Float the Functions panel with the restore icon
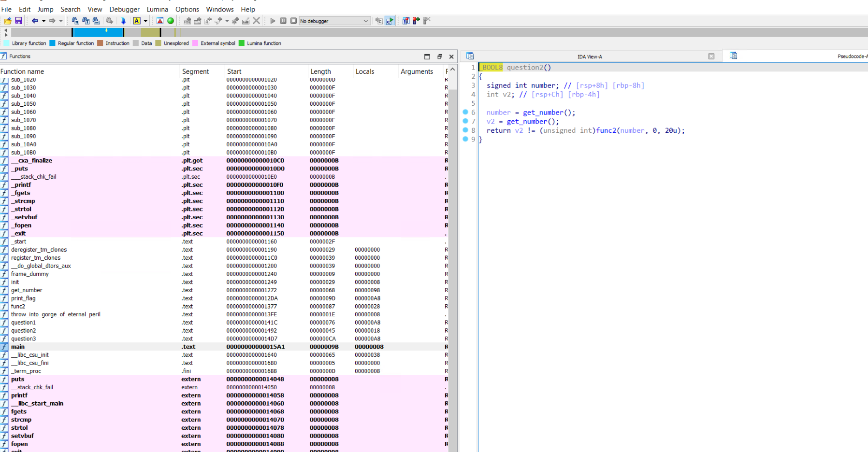Screen dimensions: 868x452 439,56
